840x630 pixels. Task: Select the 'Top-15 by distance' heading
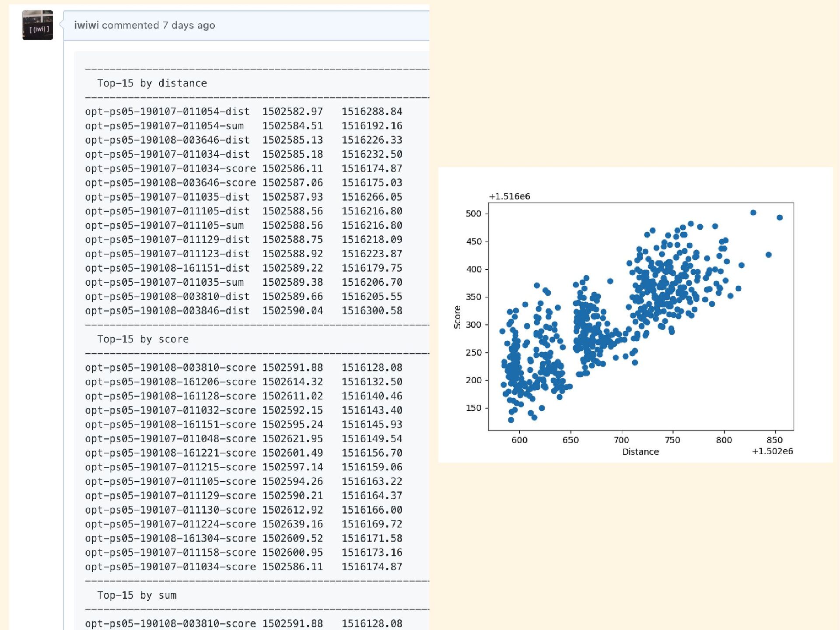click(152, 83)
